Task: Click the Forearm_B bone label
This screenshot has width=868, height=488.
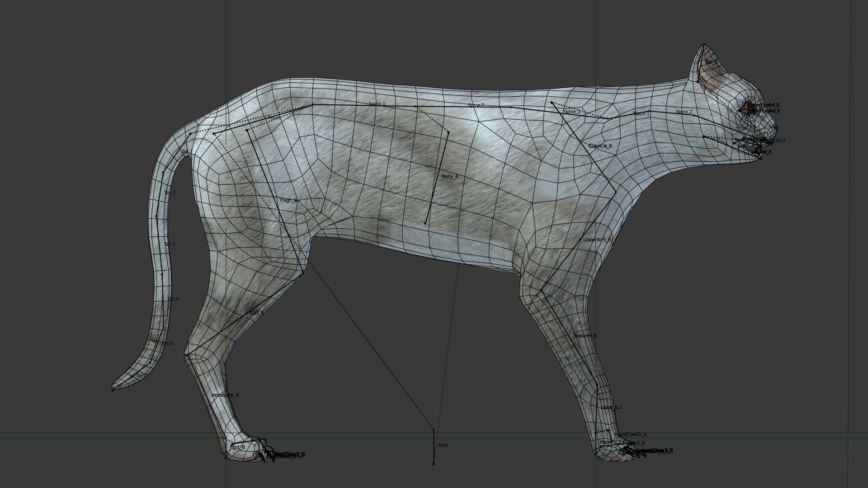Action: pos(585,336)
